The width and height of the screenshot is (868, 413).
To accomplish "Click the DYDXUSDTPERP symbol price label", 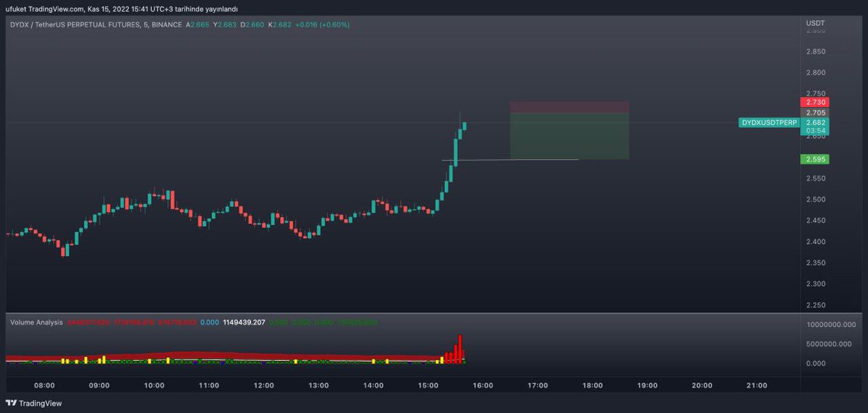I will click(x=769, y=123).
